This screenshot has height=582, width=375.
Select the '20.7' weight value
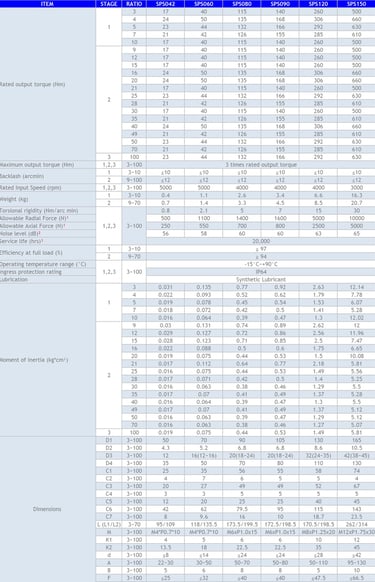point(356,203)
